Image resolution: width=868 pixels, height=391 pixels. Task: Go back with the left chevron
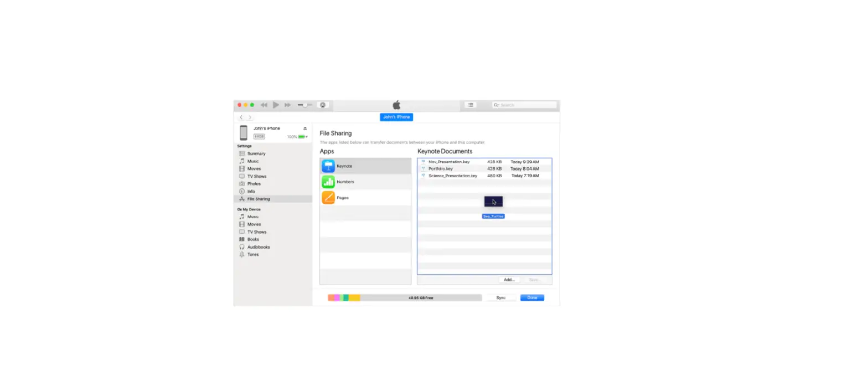pyautogui.click(x=241, y=117)
